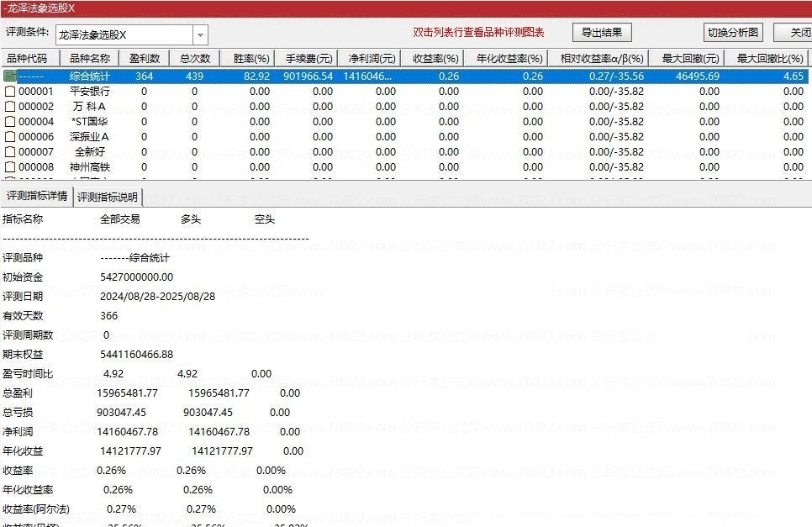
Task: Click the 切换分析图 button
Action: click(x=733, y=33)
